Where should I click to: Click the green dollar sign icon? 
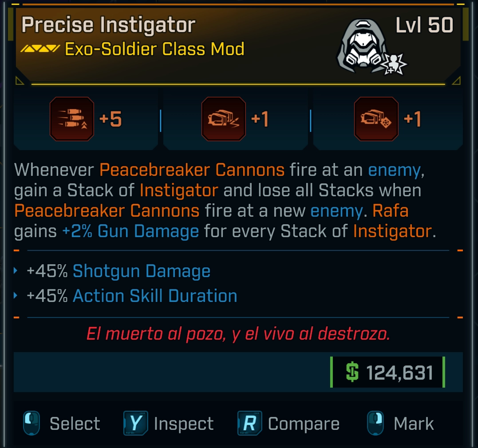click(x=352, y=373)
